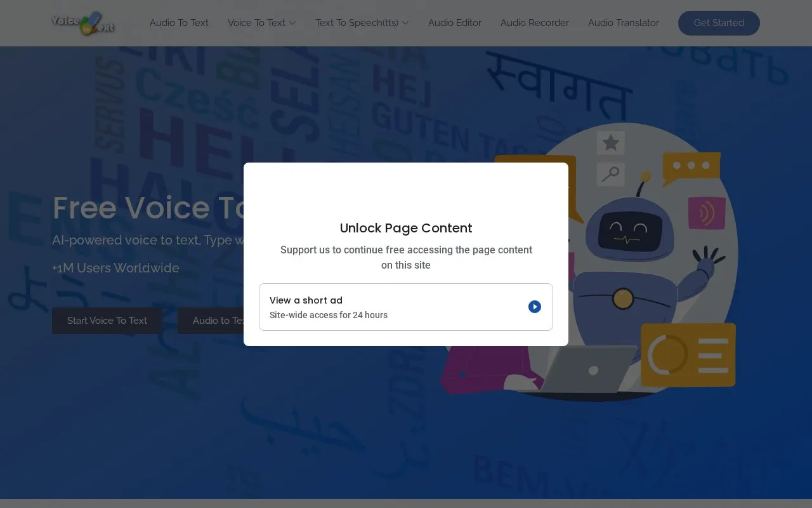This screenshot has height=508, width=812.
Task: Select the View a short ad option
Action: (406, 307)
